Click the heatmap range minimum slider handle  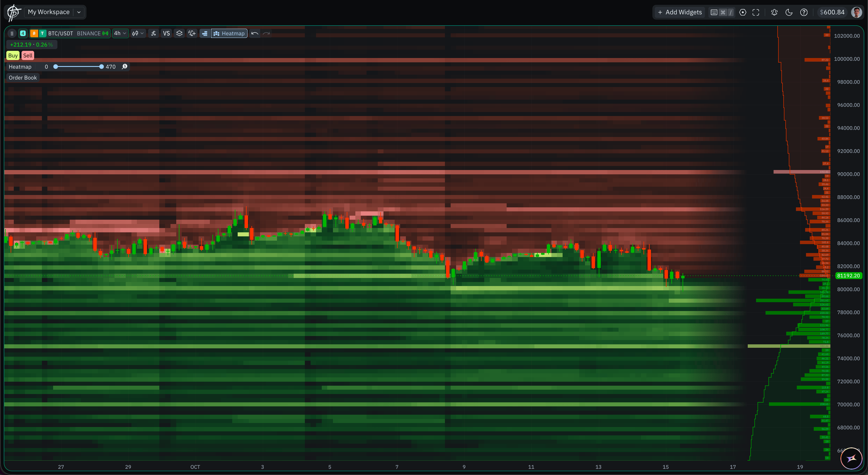pos(56,67)
